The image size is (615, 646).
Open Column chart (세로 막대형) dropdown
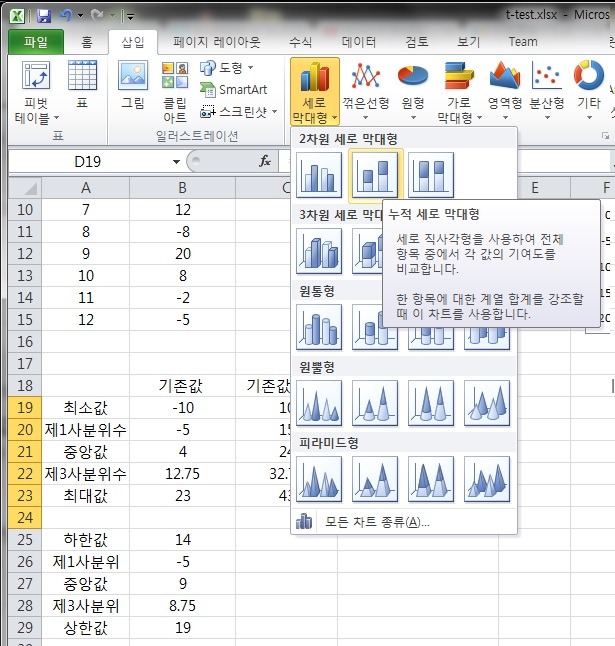315,91
